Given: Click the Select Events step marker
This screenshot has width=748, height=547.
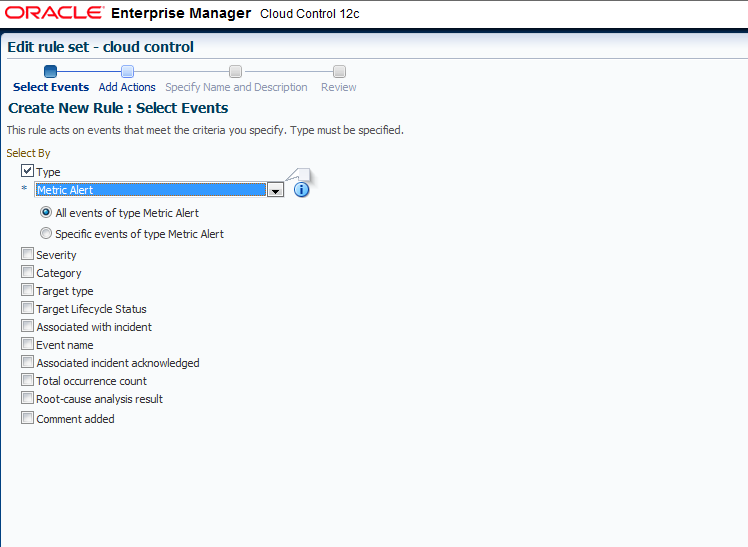Looking at the screenshot, I should pyautogui.click(x=50, y=72).
